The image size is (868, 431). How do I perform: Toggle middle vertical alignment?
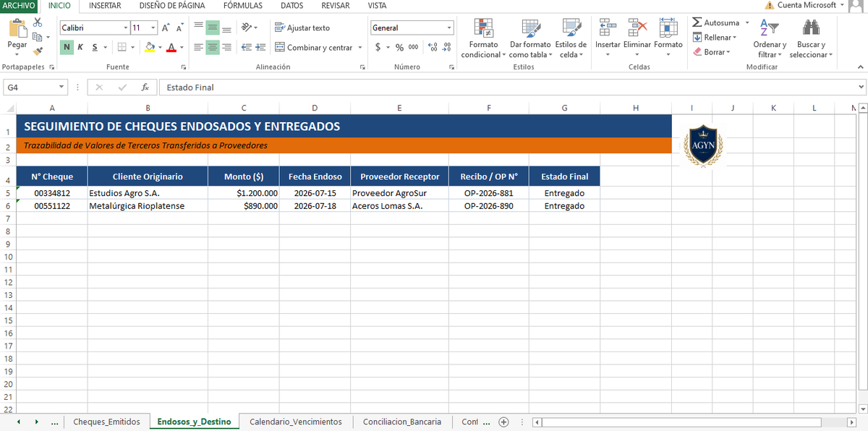[x=212, y=27]
